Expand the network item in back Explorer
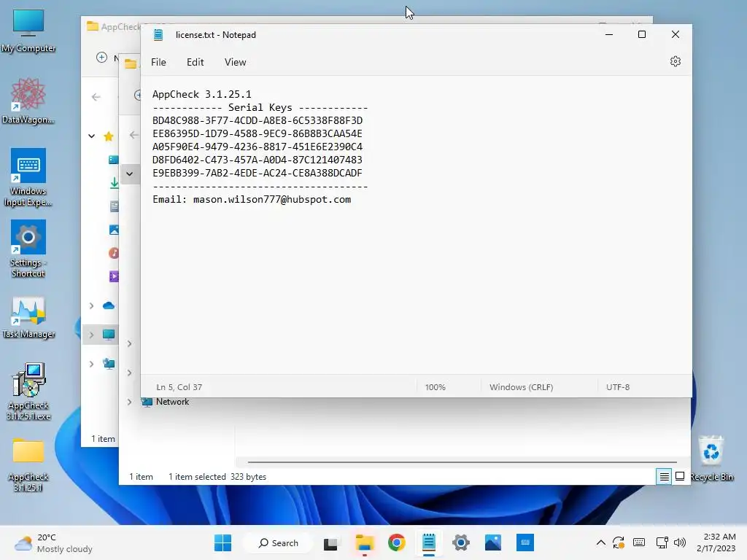This screenshot has width=747, height=560. [91, 364]
